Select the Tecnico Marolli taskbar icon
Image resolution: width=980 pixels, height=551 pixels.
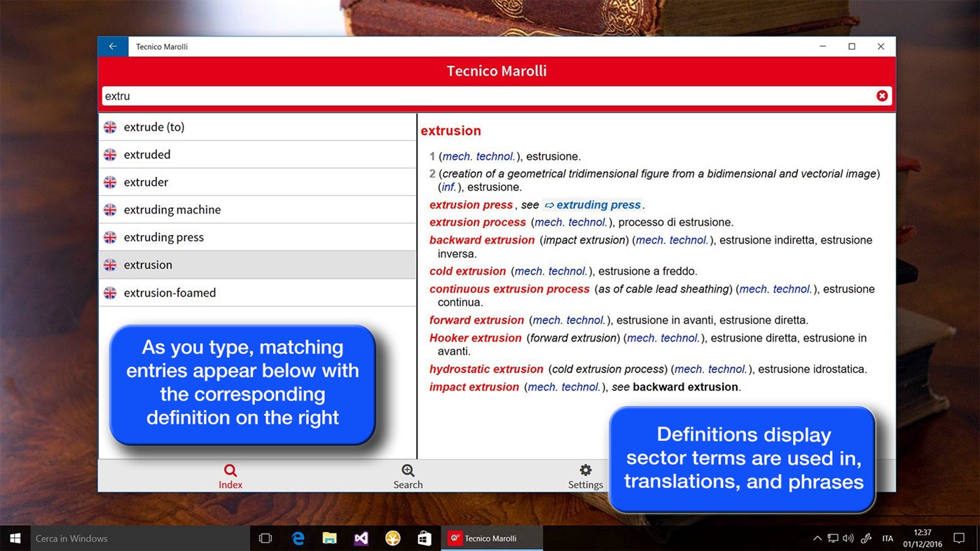point(492,538)
